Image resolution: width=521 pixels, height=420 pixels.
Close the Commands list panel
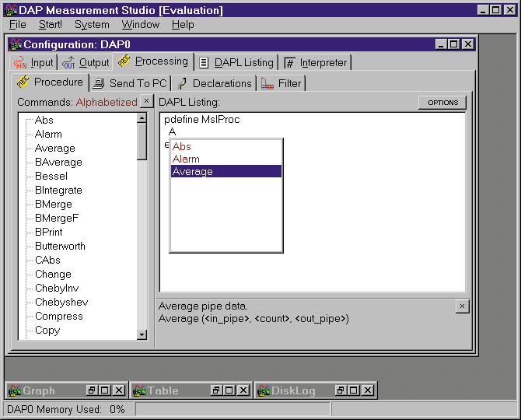point(146,102)
